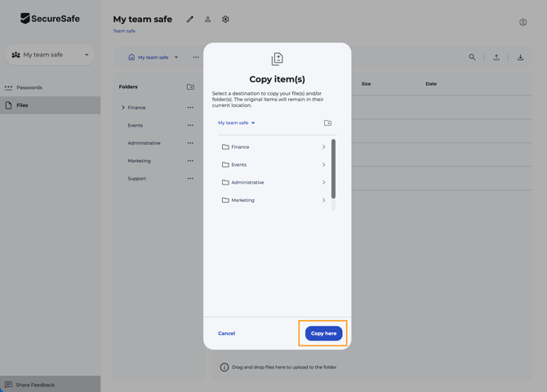The image size is (547, 392).
Task: Open the user account profile icon
Action: click(523, 22)
